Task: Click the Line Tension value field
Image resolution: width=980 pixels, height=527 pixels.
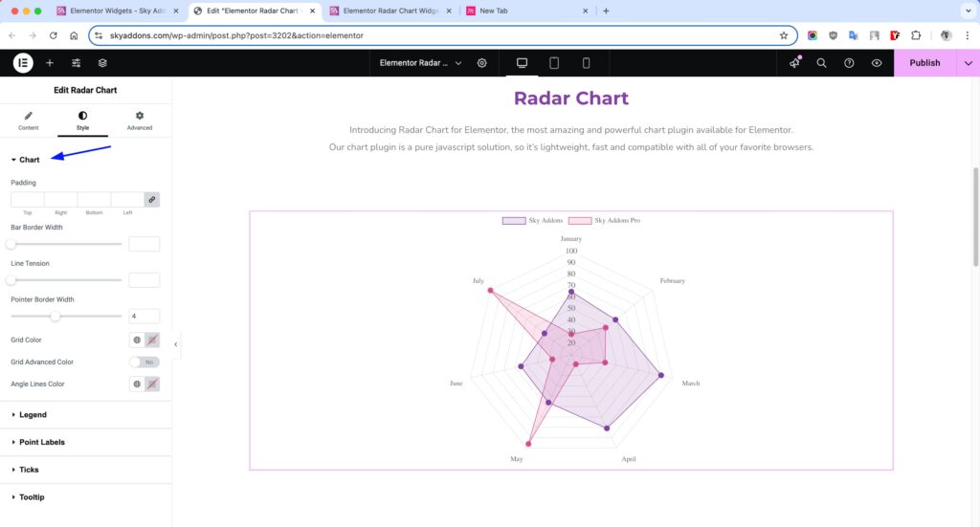Action: (145, 280)
